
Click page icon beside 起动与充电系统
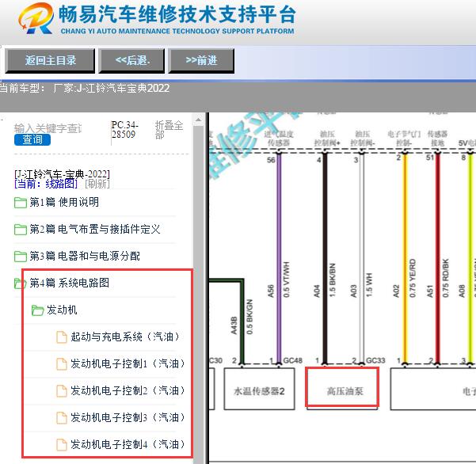[62, 337]
